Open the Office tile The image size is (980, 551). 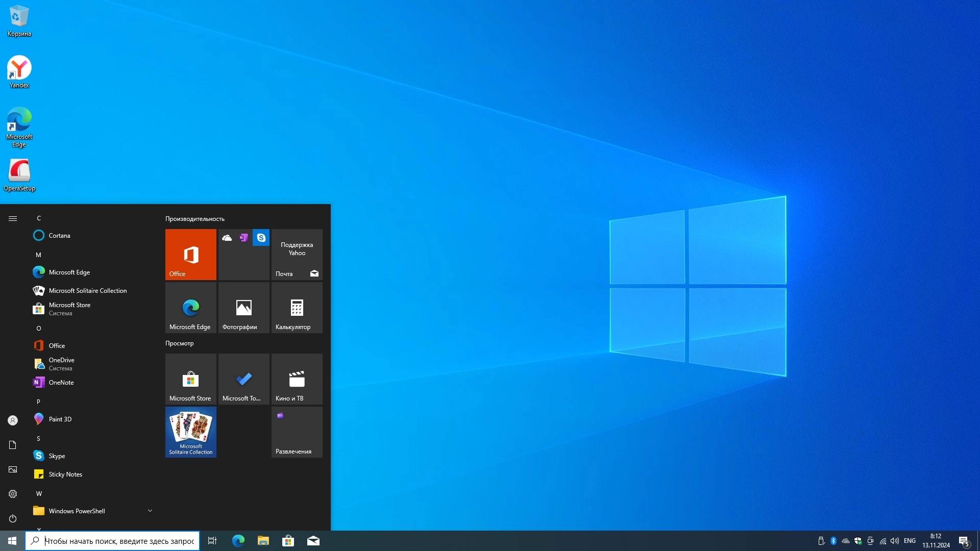[190, 254]
